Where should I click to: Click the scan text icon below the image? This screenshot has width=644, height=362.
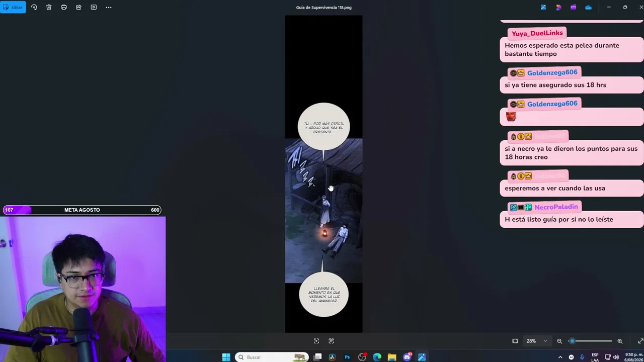pyautogui.click(x=331, y=341)
